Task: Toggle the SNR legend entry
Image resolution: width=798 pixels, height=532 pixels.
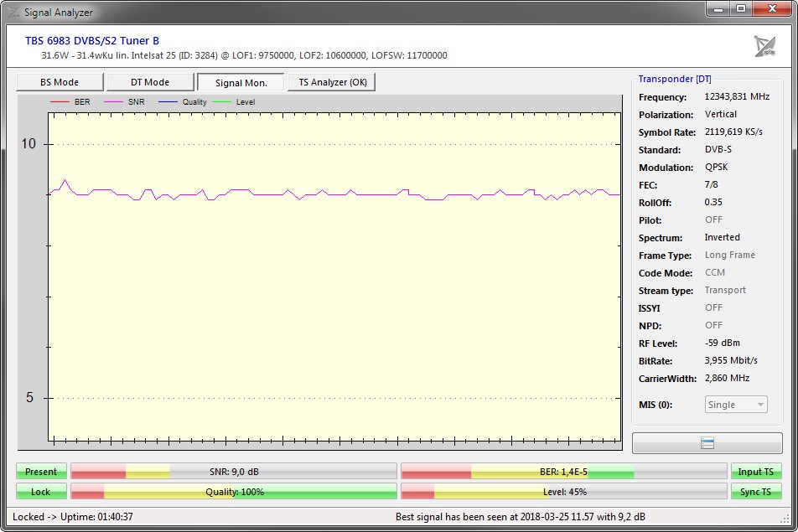Action: (125, 101)
